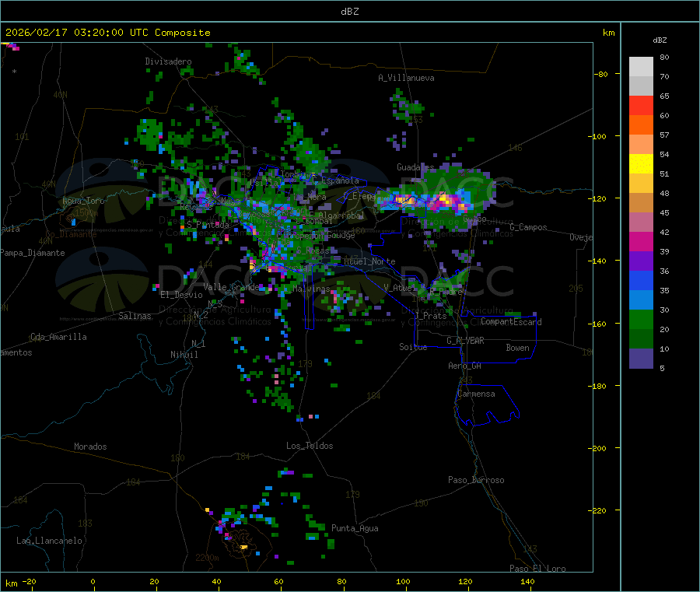Viewport: 700px width, 592px height.
Task: Click the Soitue label
Action: (x=413, y=347)
